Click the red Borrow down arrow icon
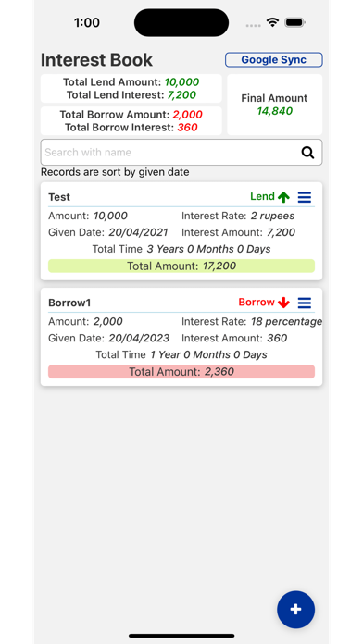 tap(283, 303)
